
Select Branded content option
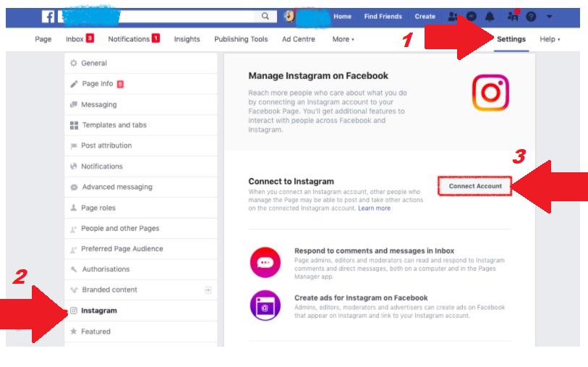coord(140,290)
